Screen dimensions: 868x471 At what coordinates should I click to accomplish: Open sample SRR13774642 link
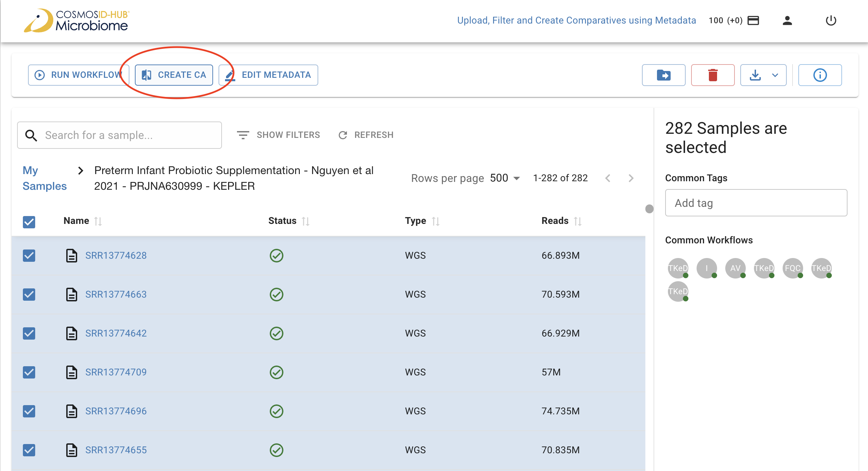click(x=116, y=333)
